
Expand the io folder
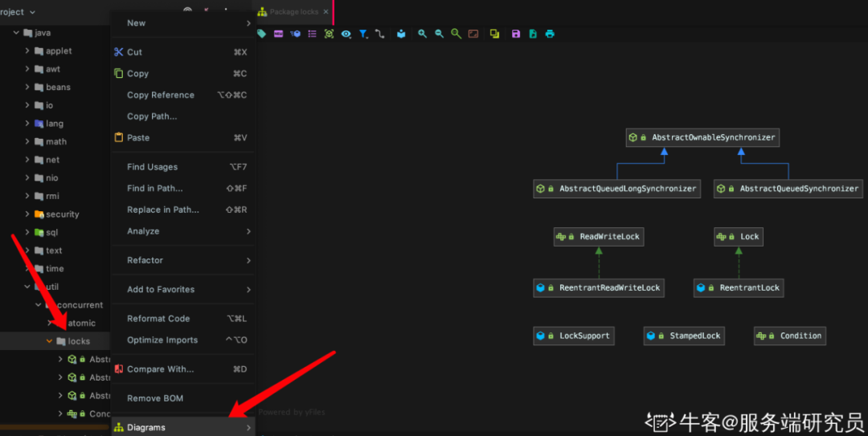(x=27, y=105)
